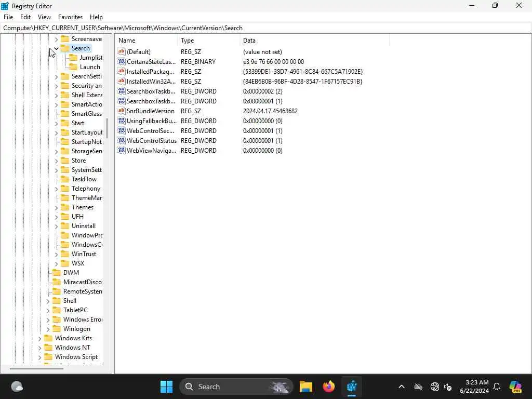Click the e3 9e 76 66 data
Screen dimensions: 532x399
(x=273, y=62)
